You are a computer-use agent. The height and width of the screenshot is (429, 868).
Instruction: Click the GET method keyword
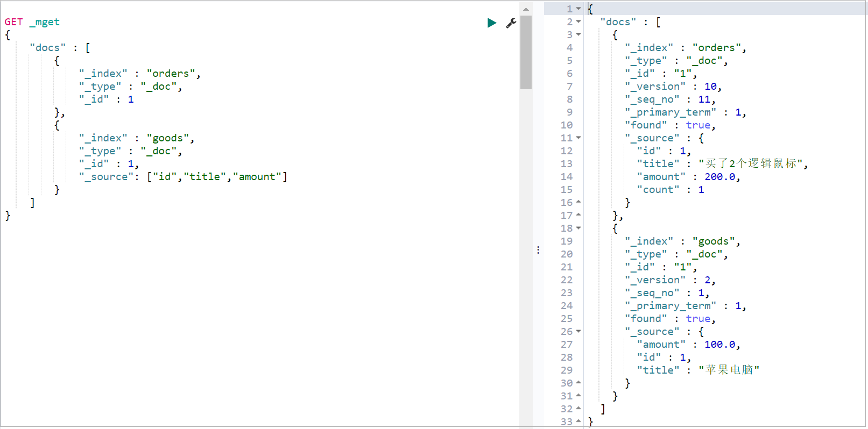tap(13, 22)
